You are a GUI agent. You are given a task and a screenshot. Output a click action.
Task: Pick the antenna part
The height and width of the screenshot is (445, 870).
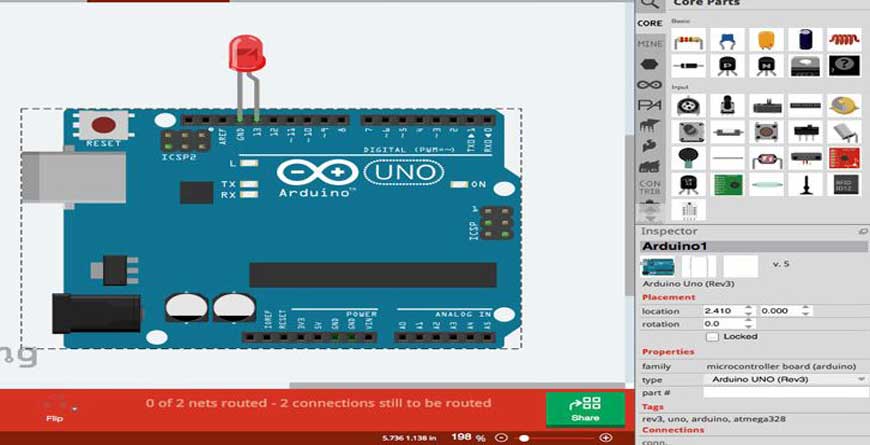click(x=806, y=184)
